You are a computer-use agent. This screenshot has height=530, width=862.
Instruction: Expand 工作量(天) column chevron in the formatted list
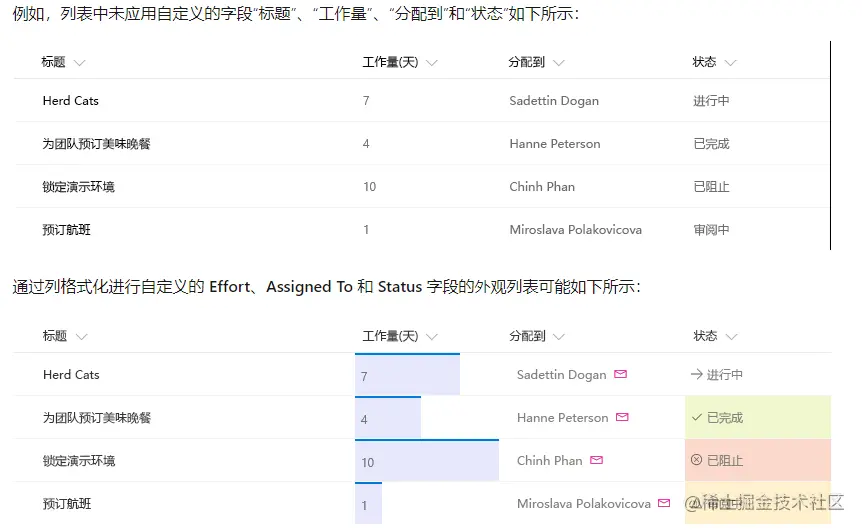pyautogui.click(x=432, y=337)
